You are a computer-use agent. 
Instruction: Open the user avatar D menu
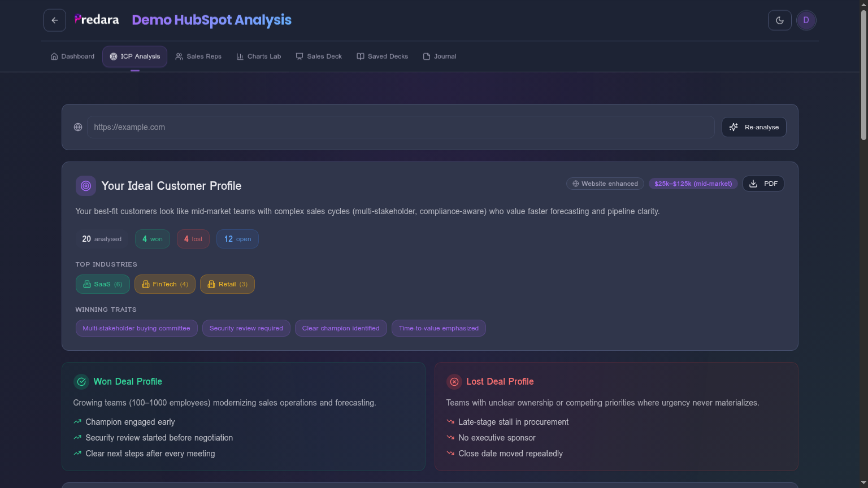(806, 20)
